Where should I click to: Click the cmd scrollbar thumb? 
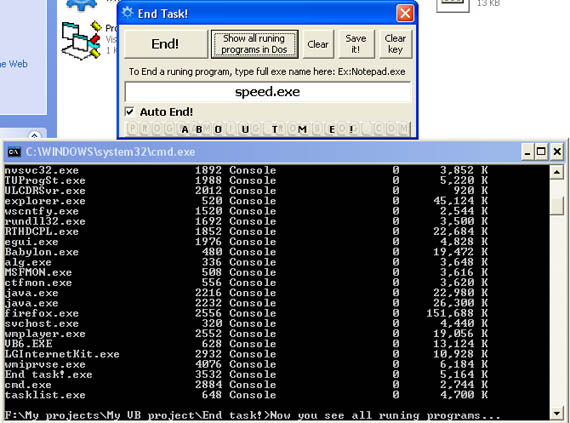coord(557,206)
